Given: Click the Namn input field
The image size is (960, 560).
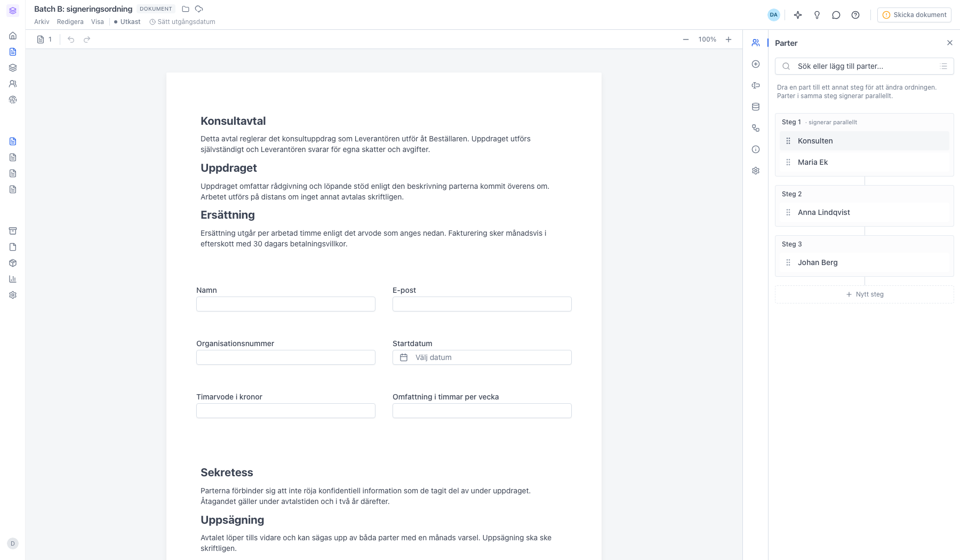Looking at the screenshot, I should pyautogui.click(x=286, y=304).
